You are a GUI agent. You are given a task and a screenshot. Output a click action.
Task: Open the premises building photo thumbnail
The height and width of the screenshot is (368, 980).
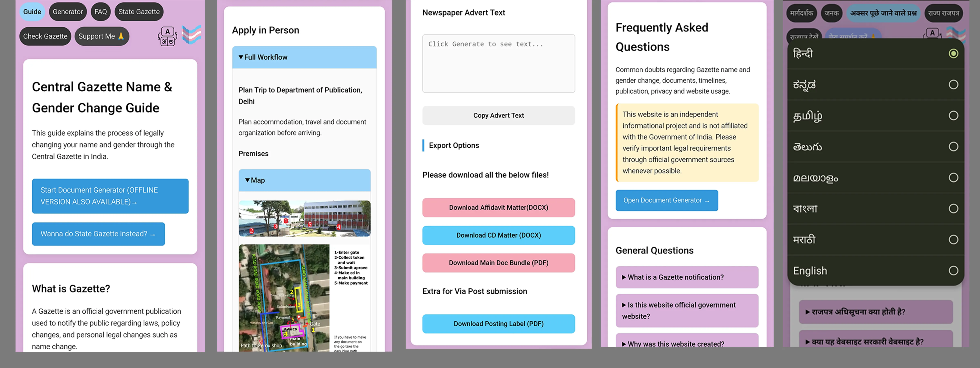pos(304,219)
